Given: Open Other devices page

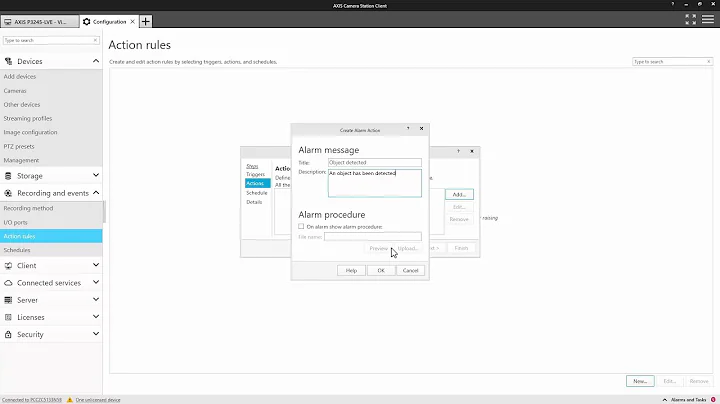Looking at the screenshot, I should click(x=22, y=105).
